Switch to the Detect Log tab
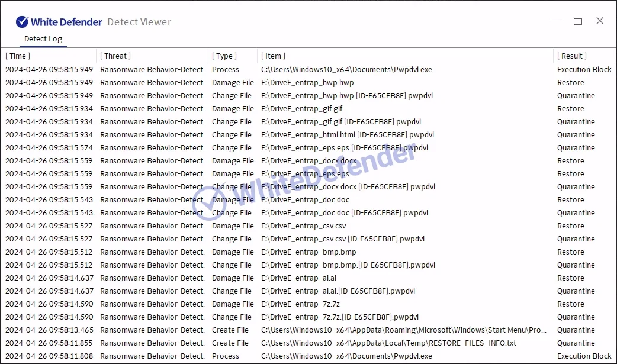The width and height of the screenshot is (617, 364). click(43, 39)
